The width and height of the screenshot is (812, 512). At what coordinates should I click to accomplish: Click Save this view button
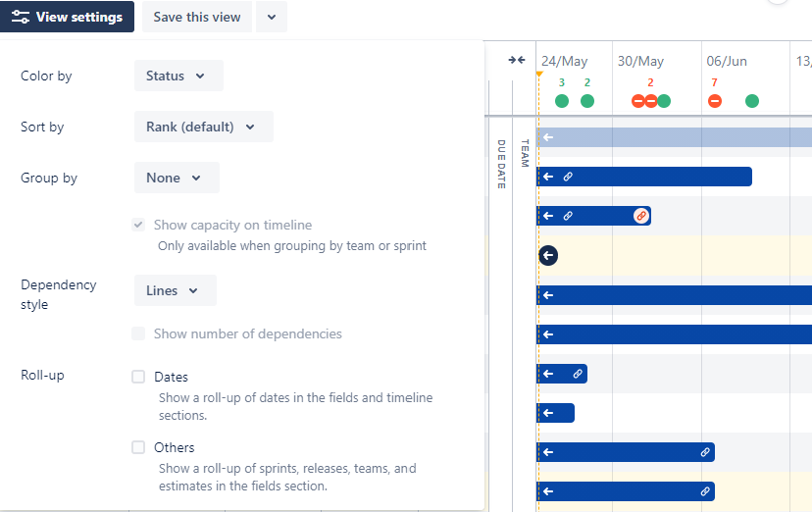(x=197, y=17)
